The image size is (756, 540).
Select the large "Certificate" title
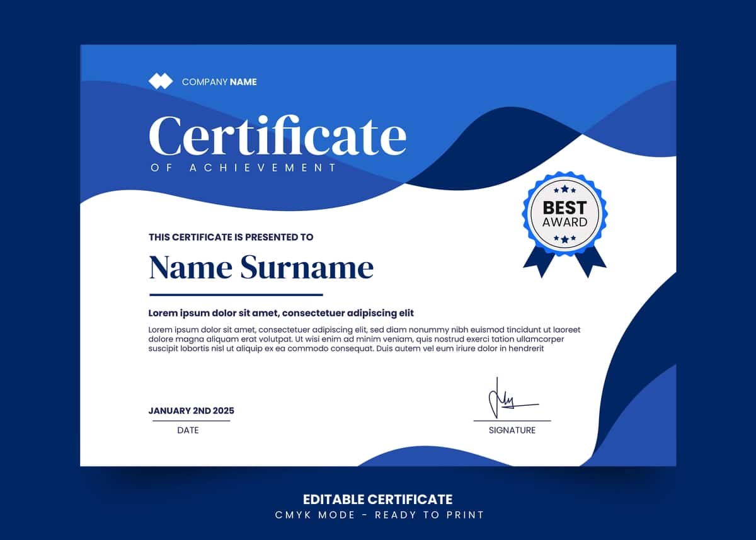click(278, 135)
